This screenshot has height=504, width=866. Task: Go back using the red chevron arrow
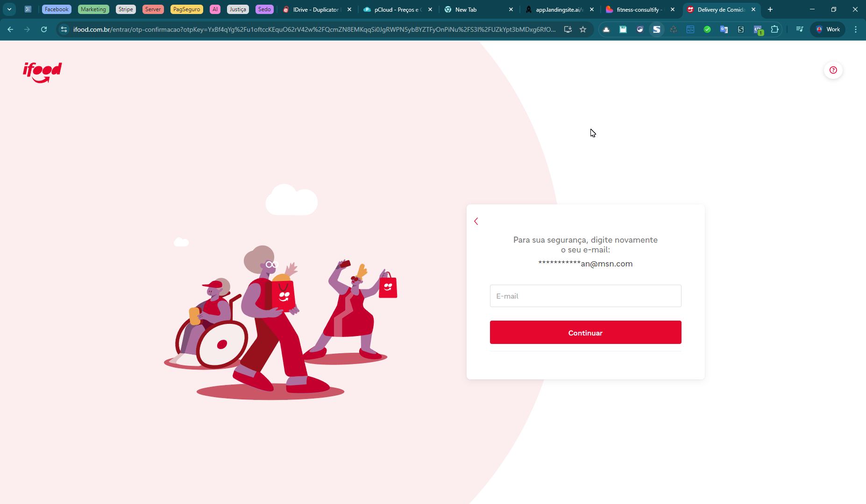click(476, 221)
